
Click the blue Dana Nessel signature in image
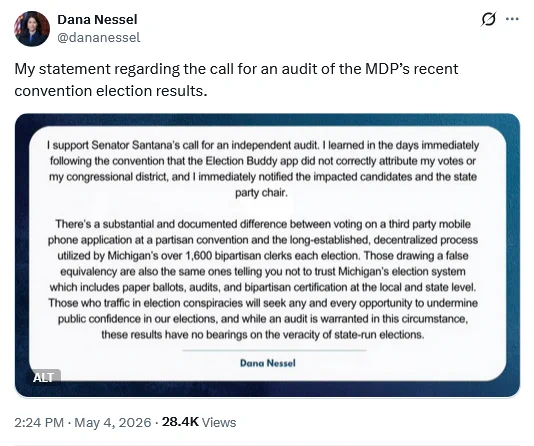coord(268,363)
